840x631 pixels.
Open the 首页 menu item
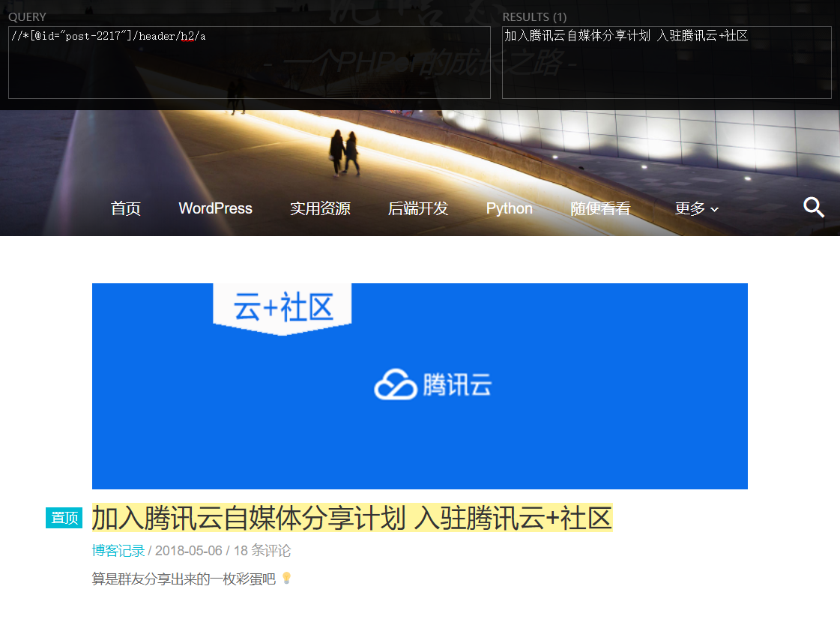(x=125, y=208)
